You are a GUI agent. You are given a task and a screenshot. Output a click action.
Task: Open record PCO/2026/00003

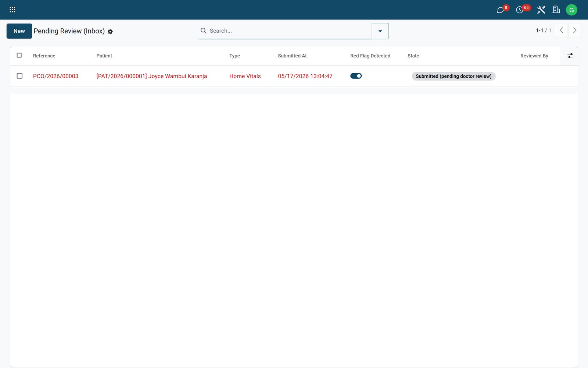pyautogui.click(x=55, y=76)
